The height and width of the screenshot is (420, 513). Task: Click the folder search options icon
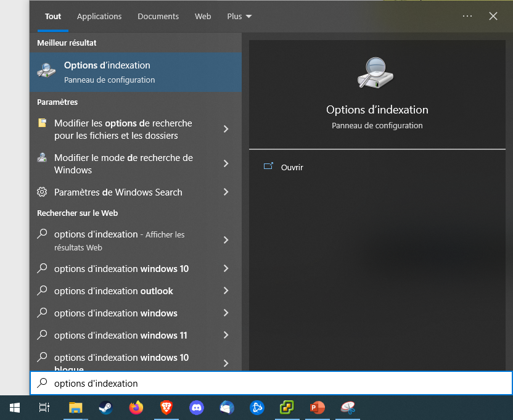(42, 123)
